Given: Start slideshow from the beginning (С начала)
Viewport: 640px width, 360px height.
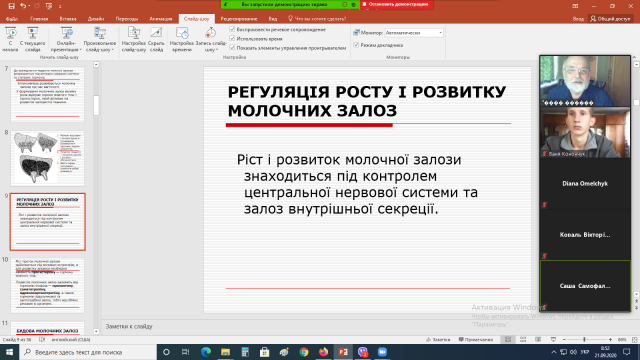Looking at the screenshot, I should 10,39.
